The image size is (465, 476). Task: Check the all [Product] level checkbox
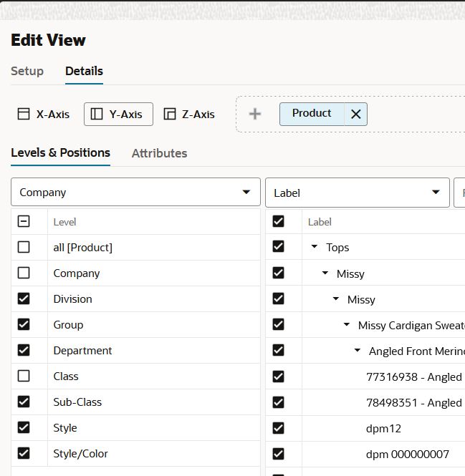click(24, 247)
